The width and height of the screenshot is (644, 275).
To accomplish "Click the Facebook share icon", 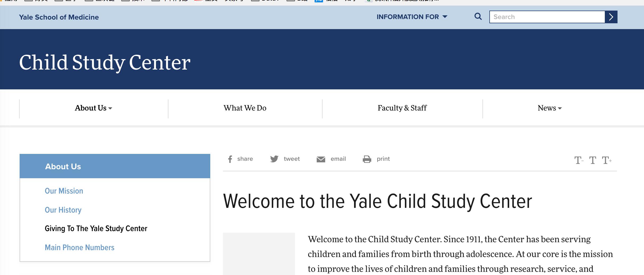I will pos(230,159).
